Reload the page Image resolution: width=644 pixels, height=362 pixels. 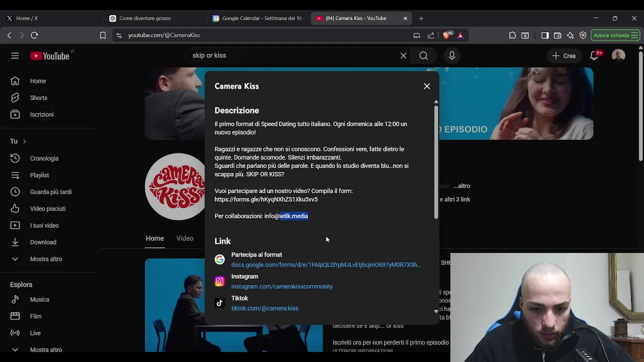[x=34, y=35]
